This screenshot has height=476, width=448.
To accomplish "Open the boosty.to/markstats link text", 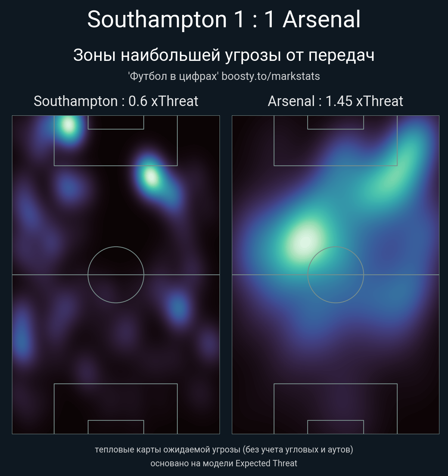I will pos(270,76).
